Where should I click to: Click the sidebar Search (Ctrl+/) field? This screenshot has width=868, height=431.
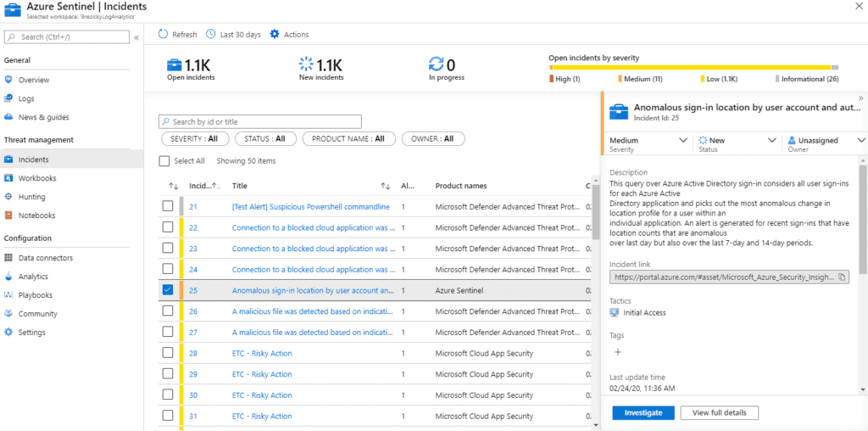[x=67, y=37]
